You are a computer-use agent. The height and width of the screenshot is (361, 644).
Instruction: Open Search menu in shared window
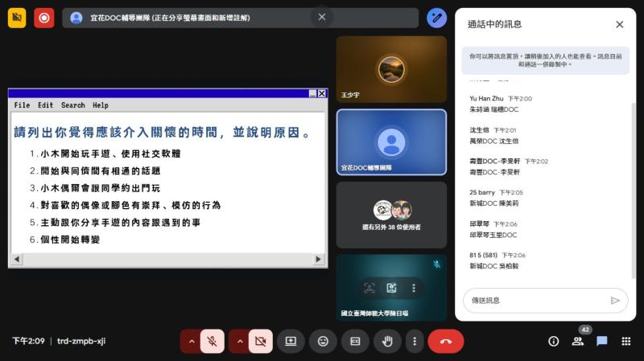(x=73, y=105)
